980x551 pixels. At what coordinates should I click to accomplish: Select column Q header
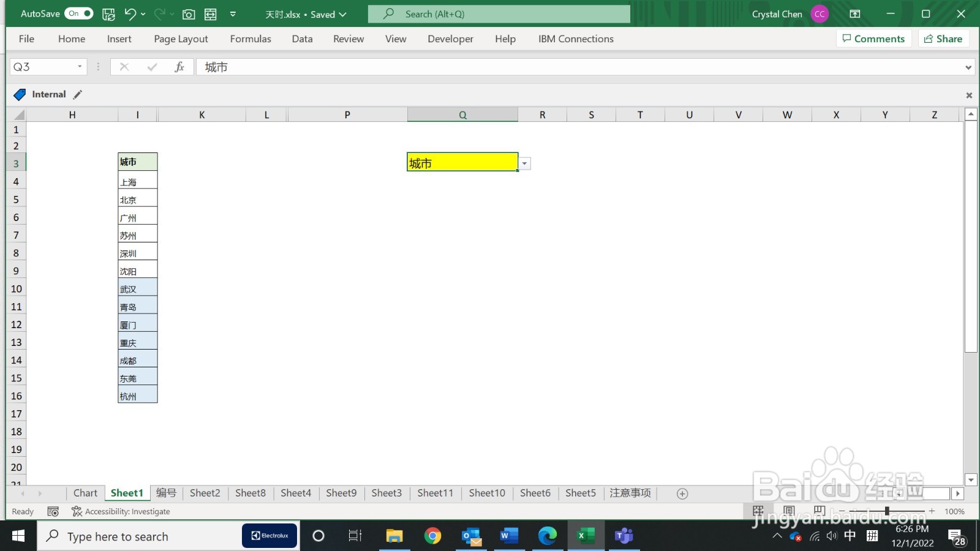pyautogui.click(x=462, y=114)
